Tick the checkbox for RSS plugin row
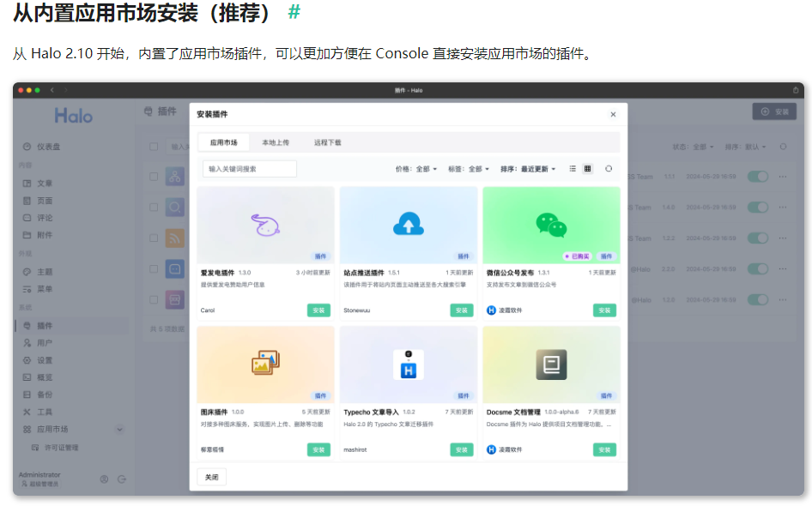The width and height of the screenshot is (812, 506). [154, 238]
